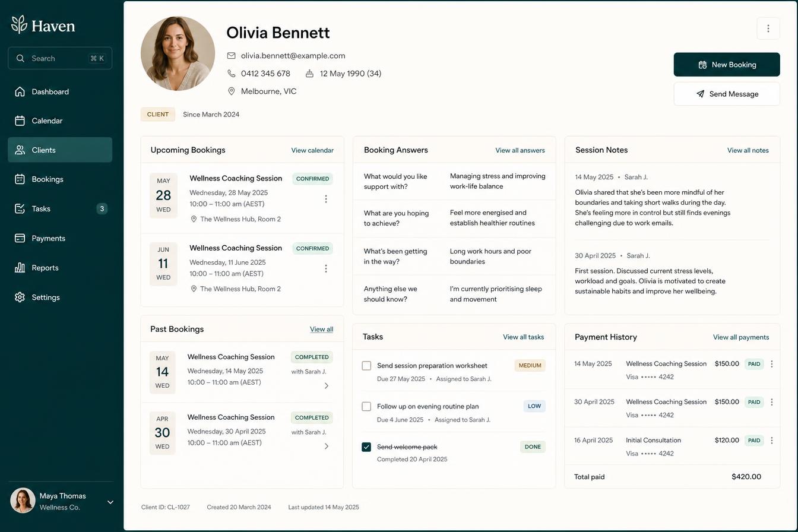798x532 pixels.
Task: Open Bookings from the sidebar
Action: click(60, 179)
